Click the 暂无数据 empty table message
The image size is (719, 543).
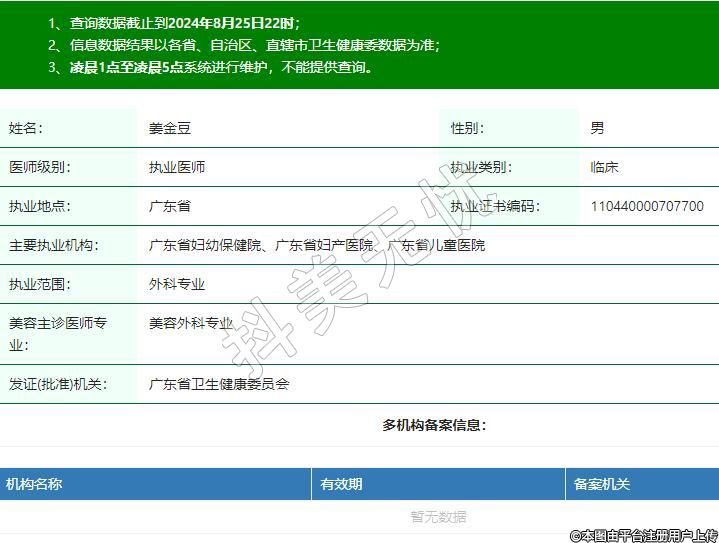point(438,517)
